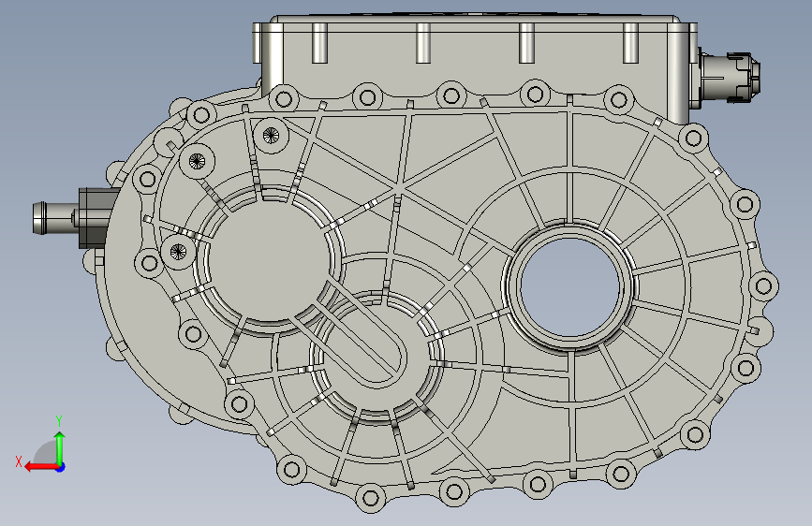The height and width of the screenshot is (526, 812).
Task: Select the large open bore hole on gearbox
Action: pos(569,287)
